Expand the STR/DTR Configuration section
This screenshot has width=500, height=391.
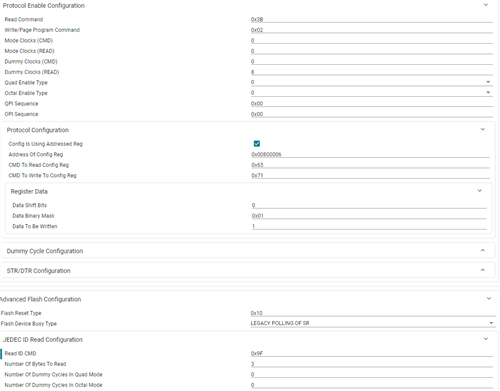[483, 270]
